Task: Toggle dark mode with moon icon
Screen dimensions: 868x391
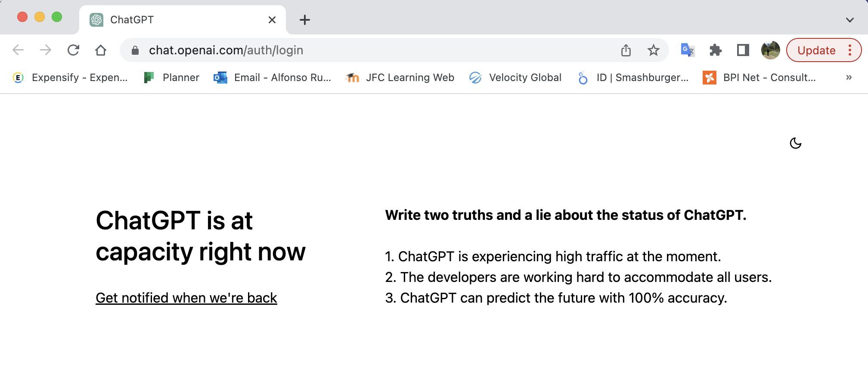Action: pos(795,143)
